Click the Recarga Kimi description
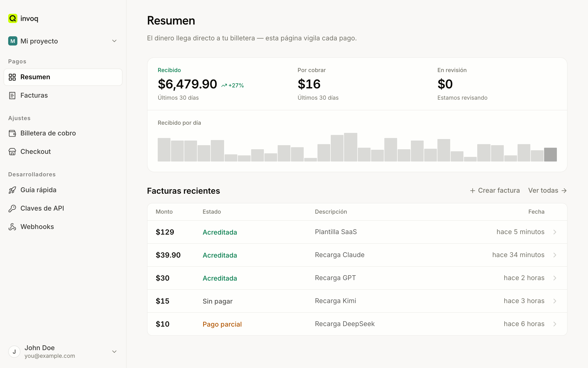588x368 pixels. point(336,301)
